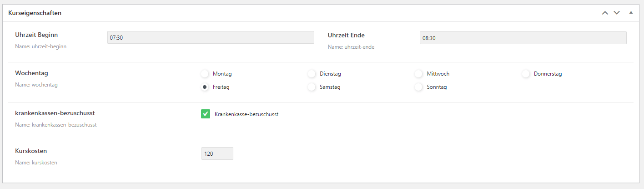The height and width of the screenshot is (189, 644).
Task: Focus the Uhrzeit Beginn time field
Action: click(211, 37)
